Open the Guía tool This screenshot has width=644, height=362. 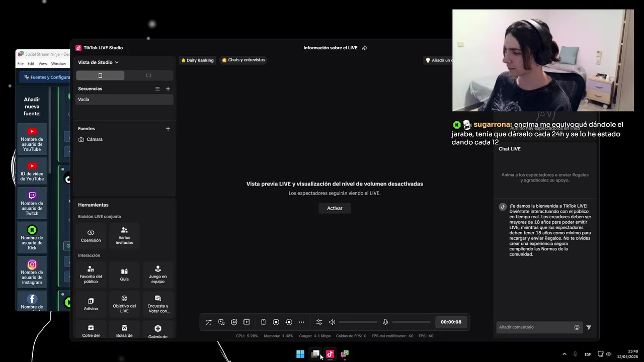point(124,275)
